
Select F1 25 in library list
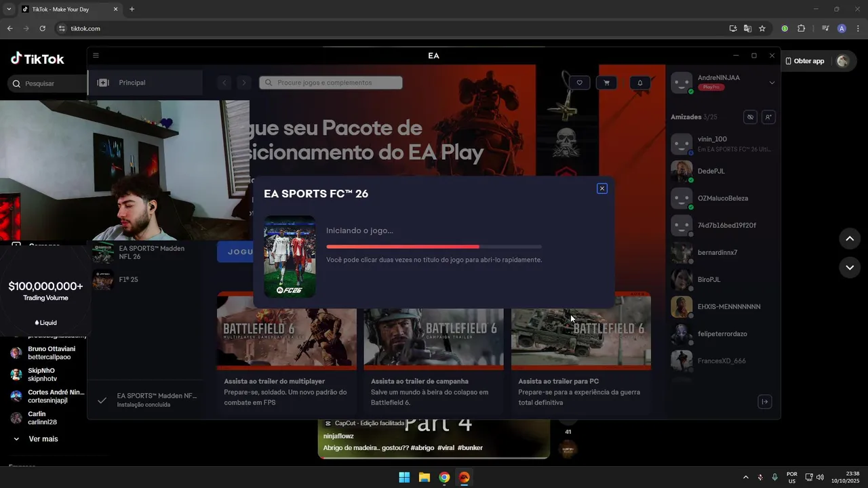(x=146, y=279)
